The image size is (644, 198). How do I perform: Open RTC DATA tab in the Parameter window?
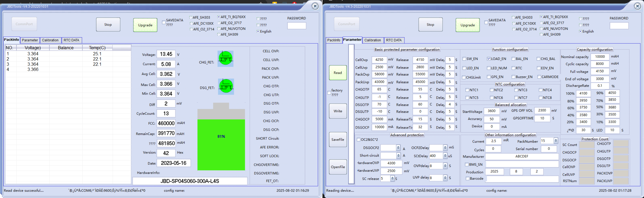394,40
